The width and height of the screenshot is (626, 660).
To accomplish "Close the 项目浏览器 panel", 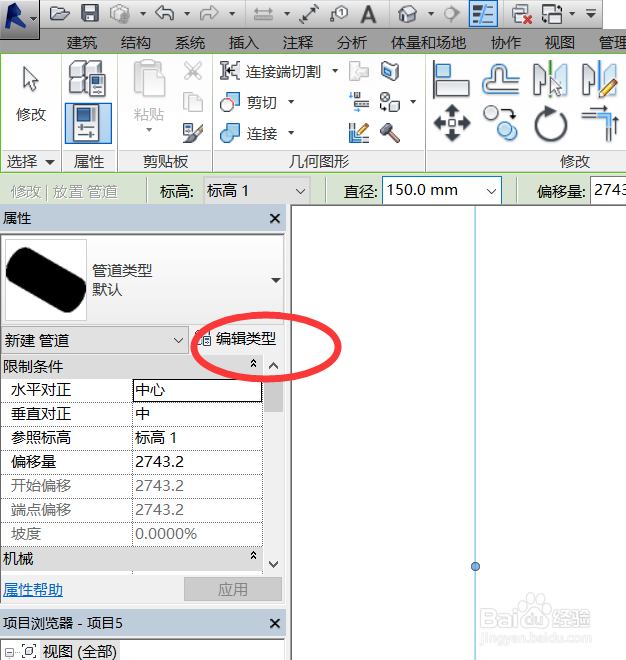I will click(275, 623).
